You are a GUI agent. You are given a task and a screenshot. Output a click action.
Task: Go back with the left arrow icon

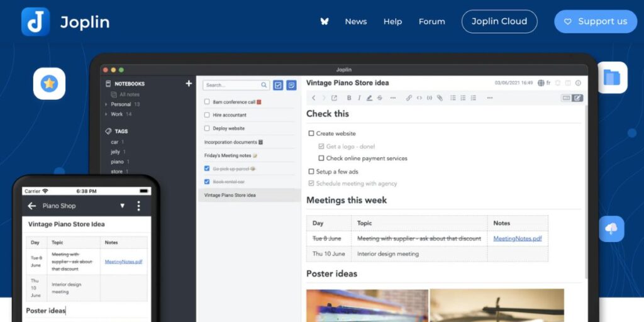tap(313, 97)
